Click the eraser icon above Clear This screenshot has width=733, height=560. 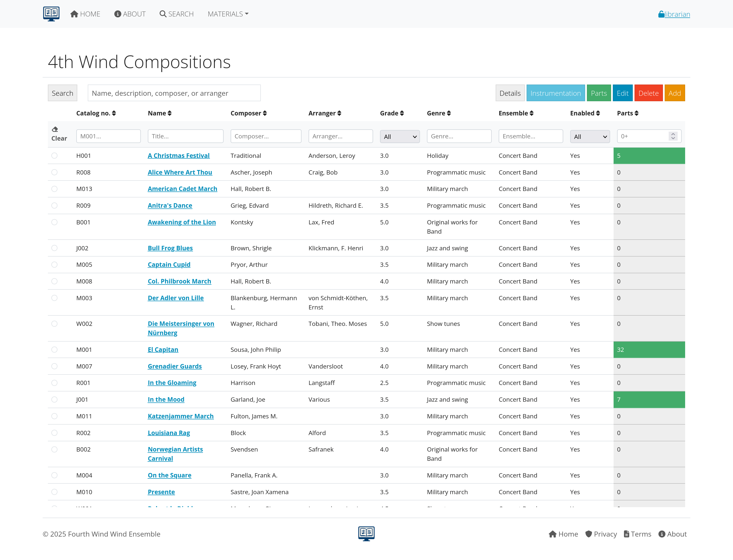click(x=55, y=129)
